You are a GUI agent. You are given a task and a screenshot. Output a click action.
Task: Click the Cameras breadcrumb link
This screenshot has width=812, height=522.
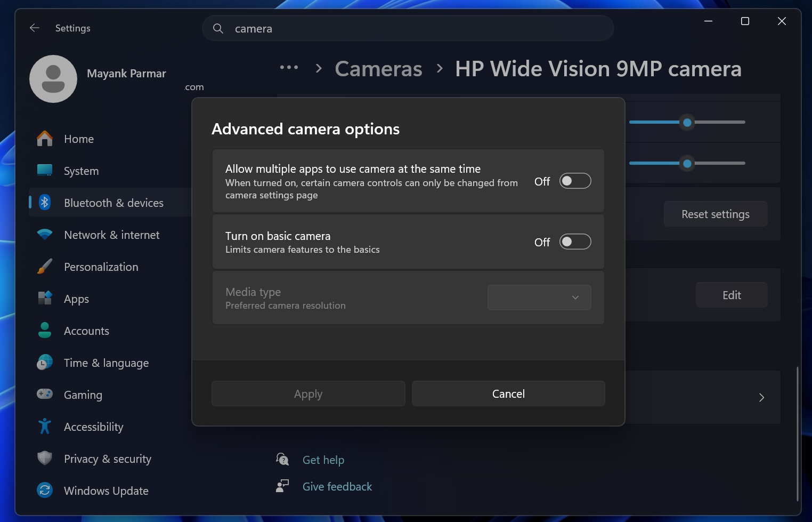tap(378, 68)
